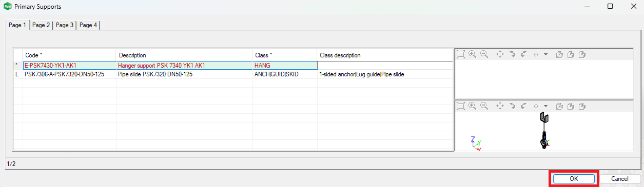
Task: Select cell 1-sided anchor|Lug guide|Pipe slide
Action: pos(385,74)
